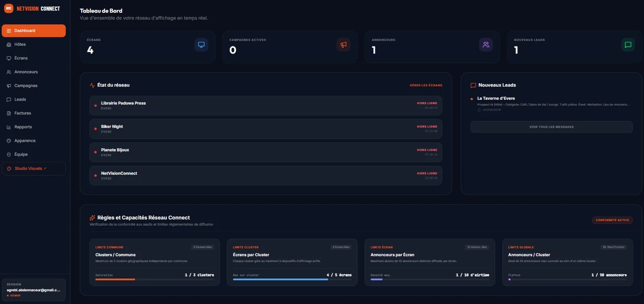This screenshot has height=304, width=644.
Task: Click the Apparence palette icon
Action: tap(9, 141)
